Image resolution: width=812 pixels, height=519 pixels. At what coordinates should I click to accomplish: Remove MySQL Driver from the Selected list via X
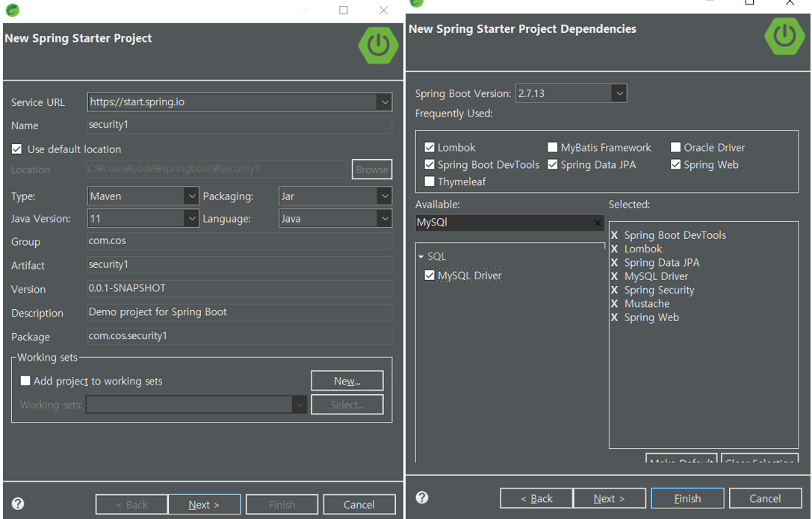click(x=614, y=276)
